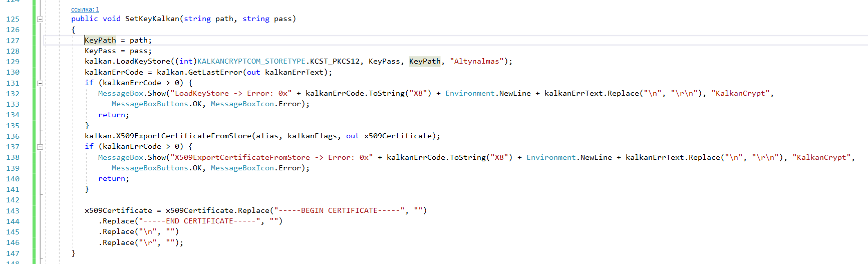Place cursor on KeyPath at line 127
868x264 pixels.
click(x=100, y=40)
